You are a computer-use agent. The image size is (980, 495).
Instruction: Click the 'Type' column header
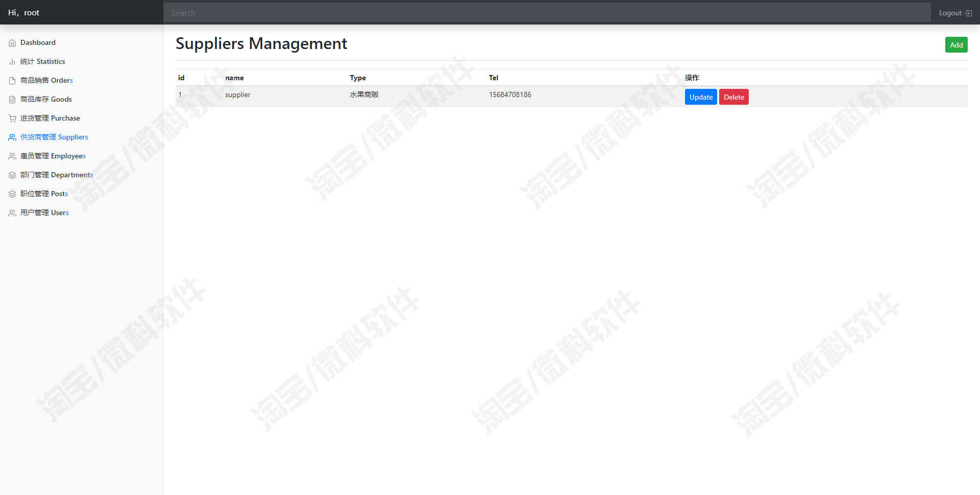click(358, 78)
